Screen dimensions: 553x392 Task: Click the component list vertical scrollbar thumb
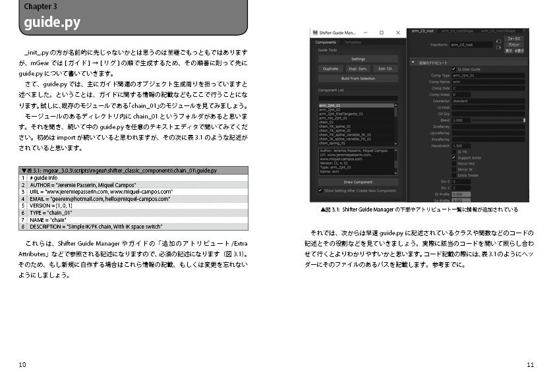pos(395,112)
